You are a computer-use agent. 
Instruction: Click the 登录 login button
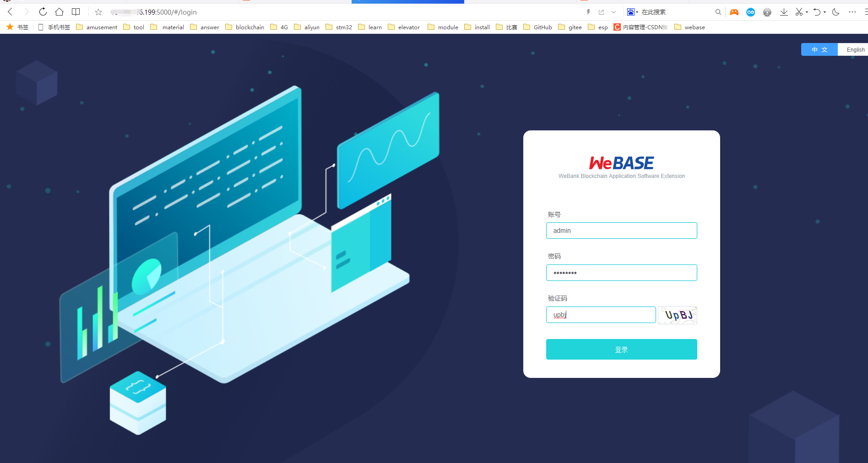[621, 349]
